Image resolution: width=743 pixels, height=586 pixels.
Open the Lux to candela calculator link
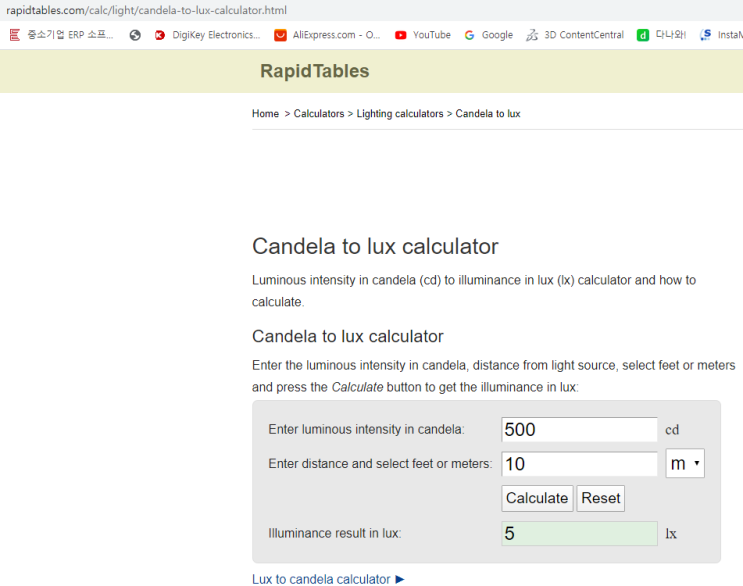point(328,579)
